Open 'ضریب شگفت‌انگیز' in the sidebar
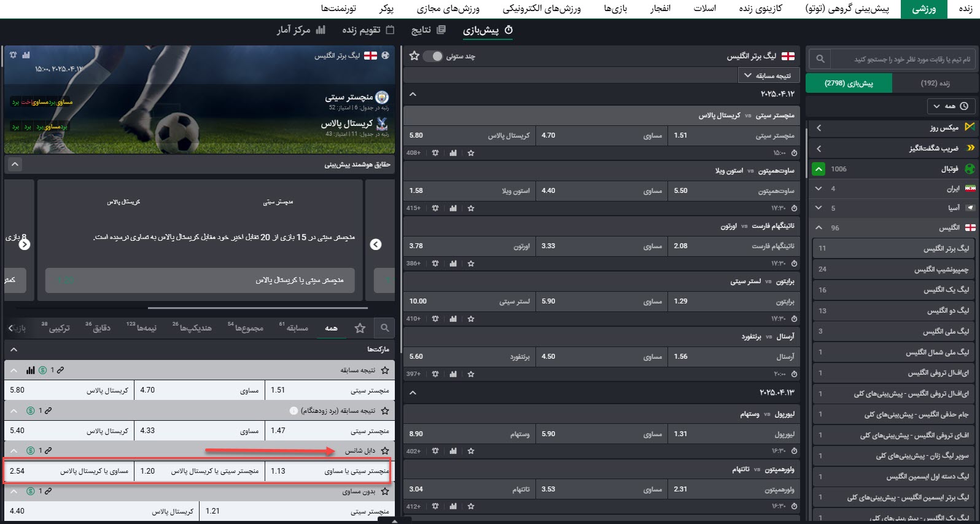This screenshot has height=524, width=980. click(x=892, y=148)
